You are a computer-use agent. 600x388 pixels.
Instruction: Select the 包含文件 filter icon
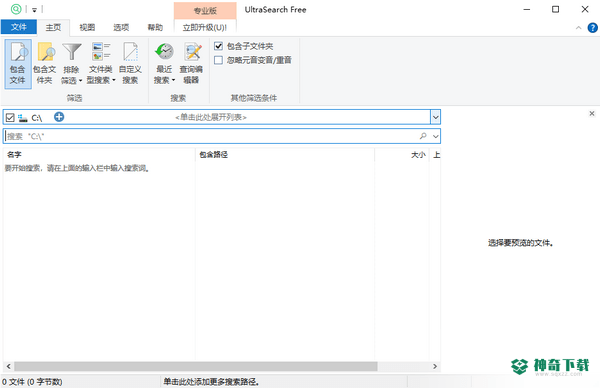[18, 64]
